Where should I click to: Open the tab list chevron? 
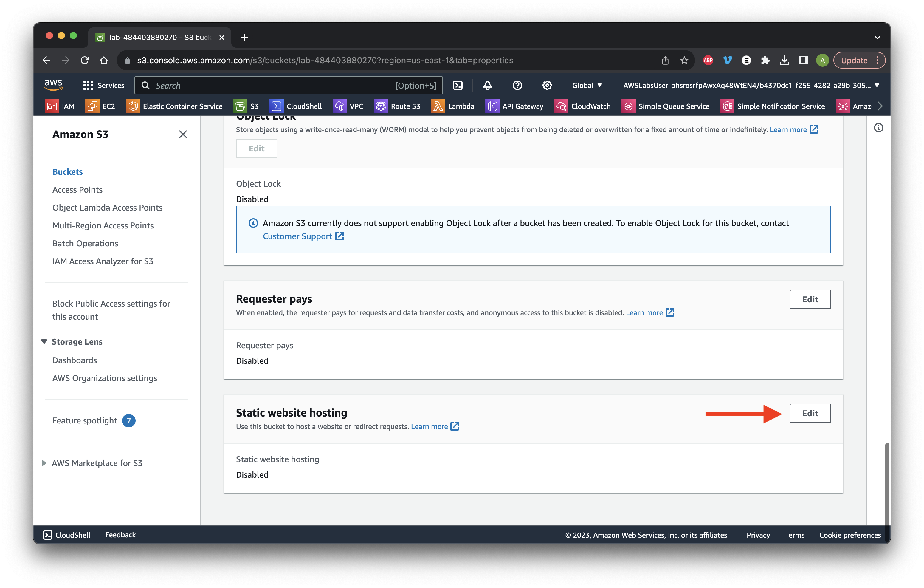(x=877, y=37)
